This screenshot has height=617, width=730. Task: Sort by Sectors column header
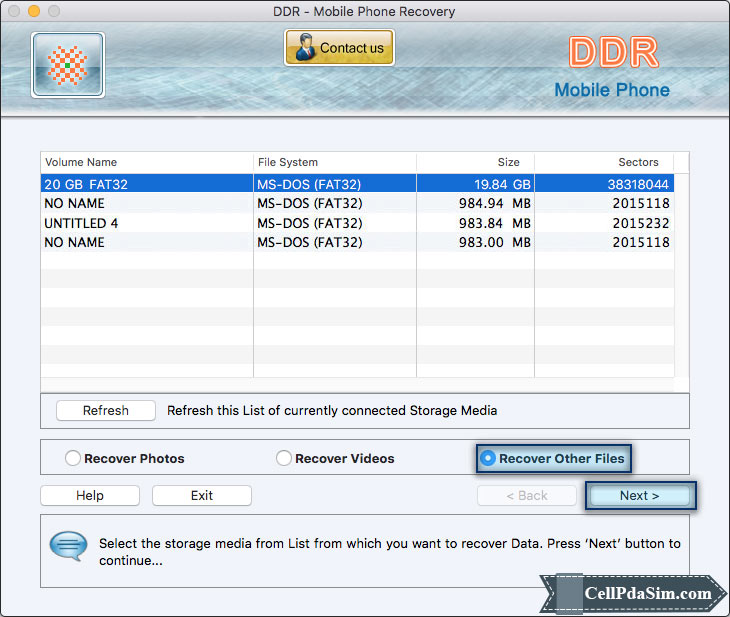pos(604,162)
